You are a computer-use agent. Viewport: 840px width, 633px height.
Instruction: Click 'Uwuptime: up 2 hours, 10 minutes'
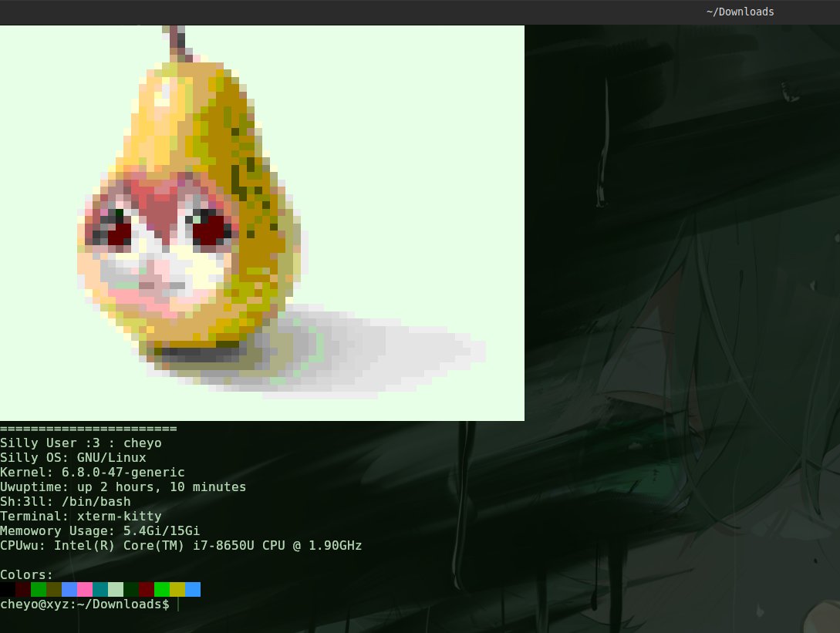(123, 487)
